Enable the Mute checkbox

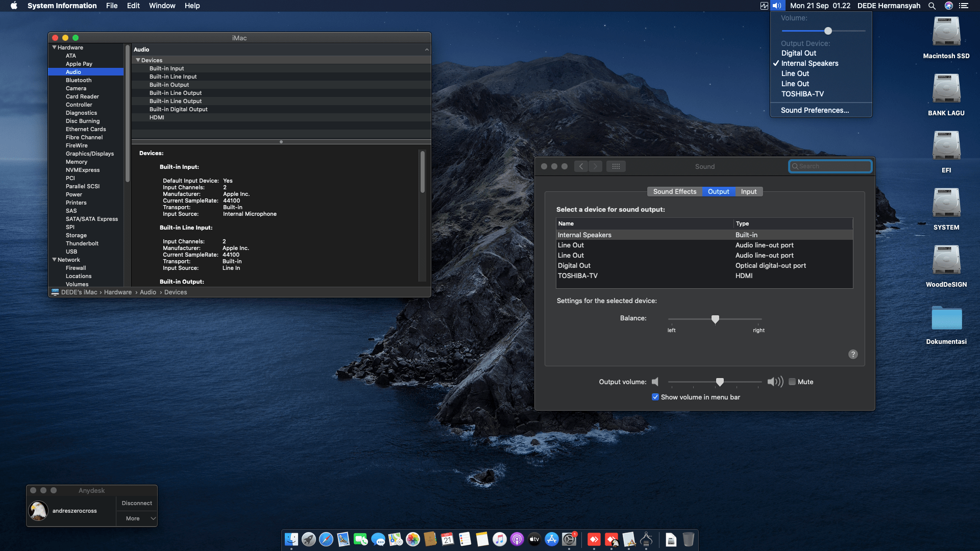pos(792,382)
